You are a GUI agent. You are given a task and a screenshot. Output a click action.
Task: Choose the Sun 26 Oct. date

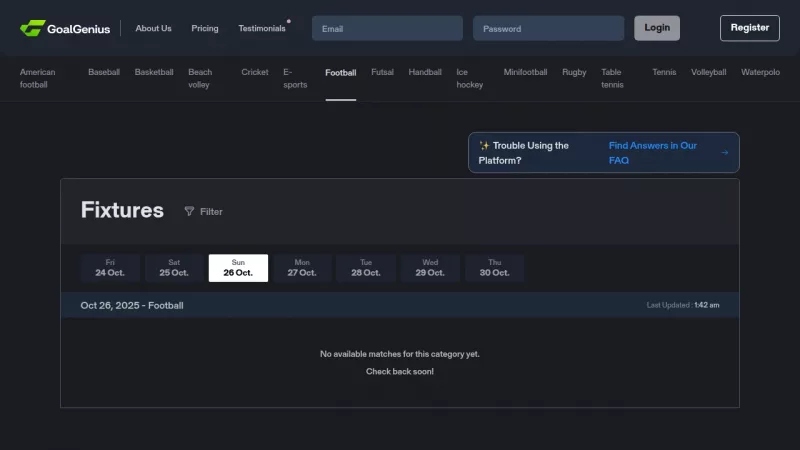(x=238, y=268)
